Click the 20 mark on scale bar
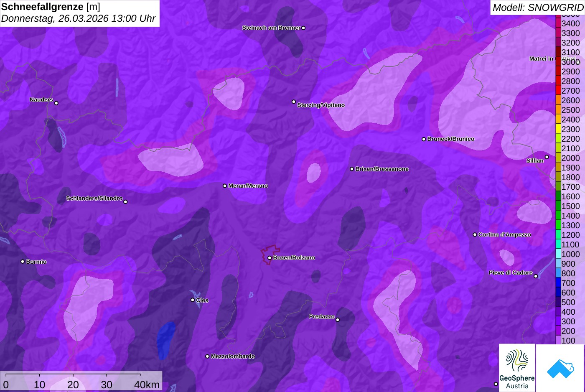The image size is (585, 392). pyautogui.click(x=73, y=384)
